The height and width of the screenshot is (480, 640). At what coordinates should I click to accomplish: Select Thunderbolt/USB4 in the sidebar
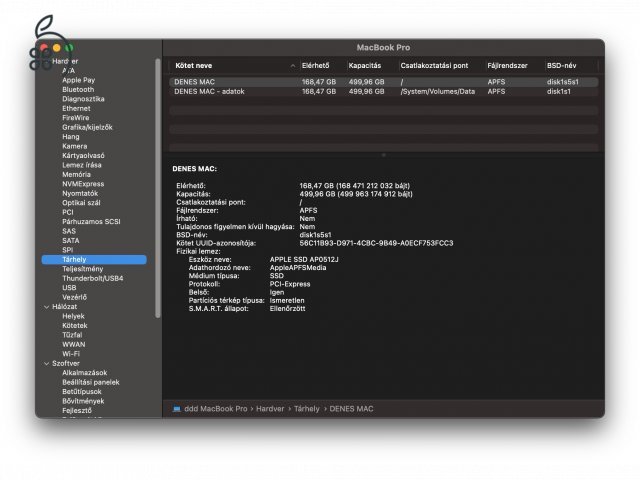pyautogui.click(x=93, y=278)
